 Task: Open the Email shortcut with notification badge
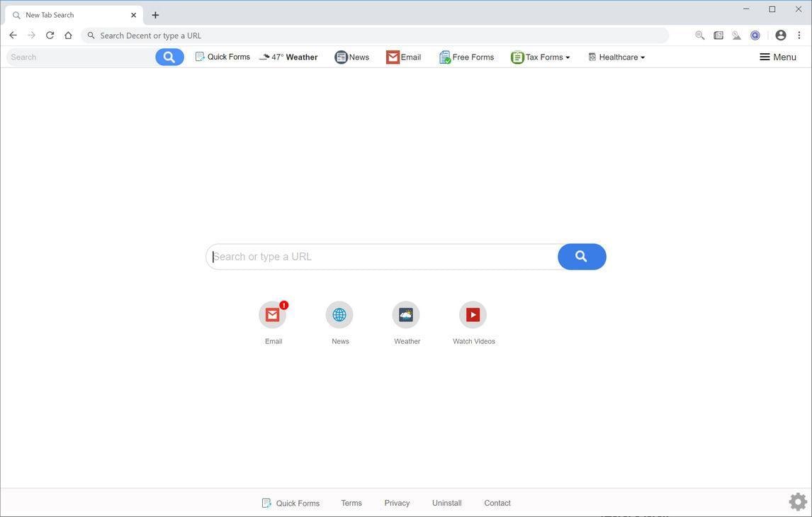(273, 314)
